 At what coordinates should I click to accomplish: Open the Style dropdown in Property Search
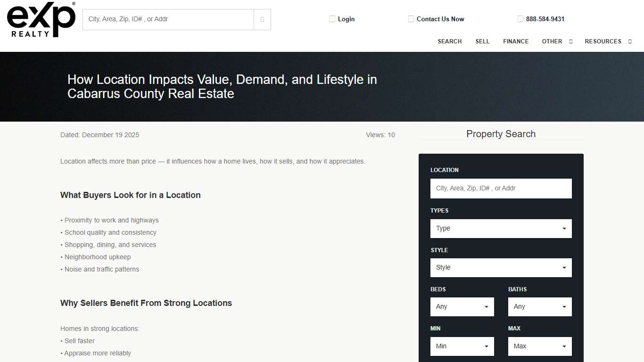pos(501,267)
